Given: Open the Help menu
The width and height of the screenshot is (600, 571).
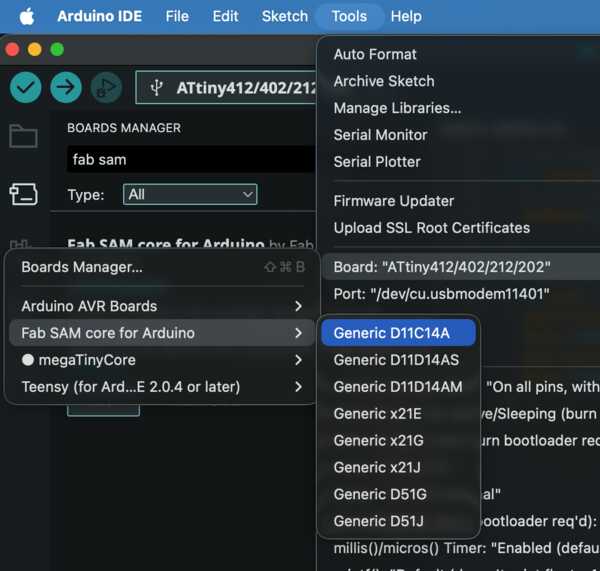Looking at the screenshot, I should [x=406, y=16].
